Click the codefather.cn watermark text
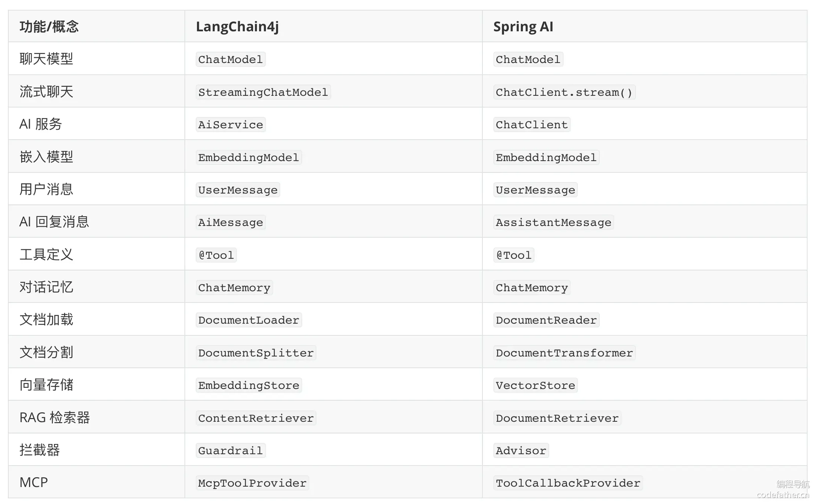Image resolution: width=814 pixels, height=504 pixels. [783, 495]
